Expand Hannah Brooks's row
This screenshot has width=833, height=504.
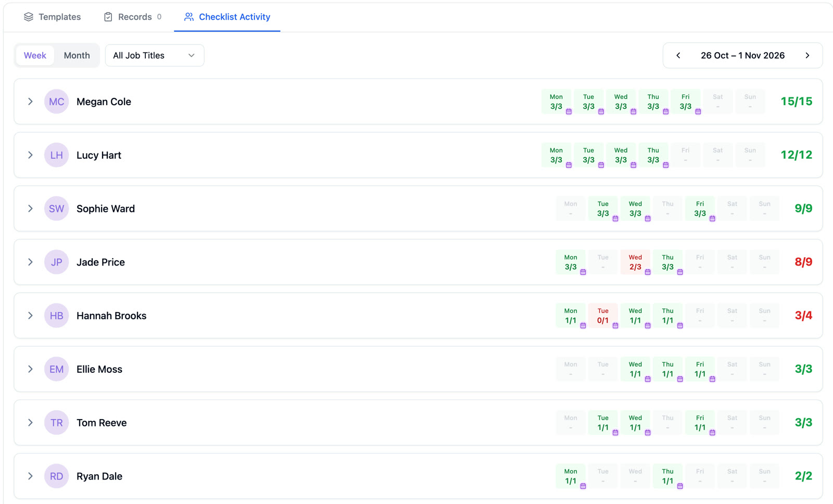[x=30, y=316]
